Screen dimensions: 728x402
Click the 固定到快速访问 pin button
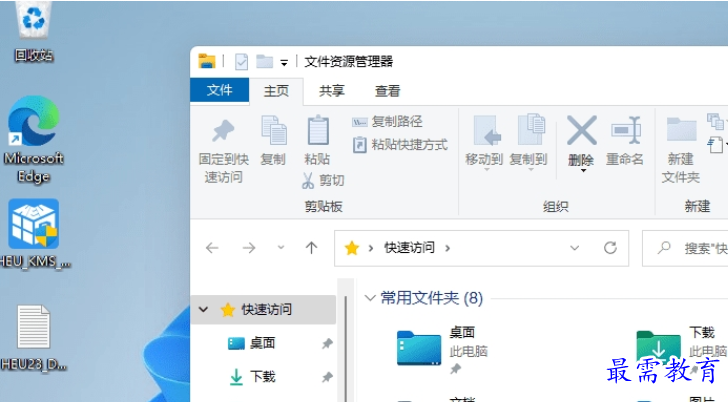224,150
